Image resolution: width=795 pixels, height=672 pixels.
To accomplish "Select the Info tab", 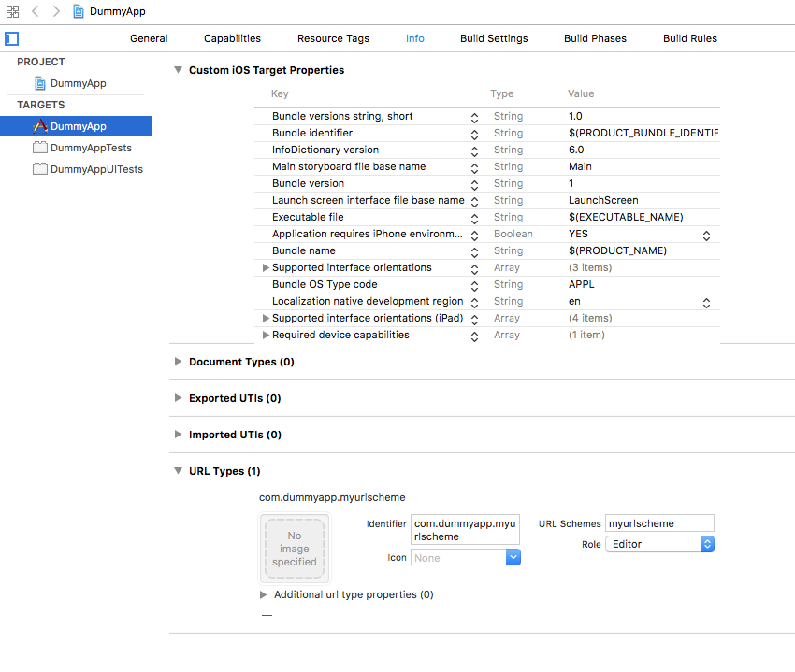I will click(414, 38).
